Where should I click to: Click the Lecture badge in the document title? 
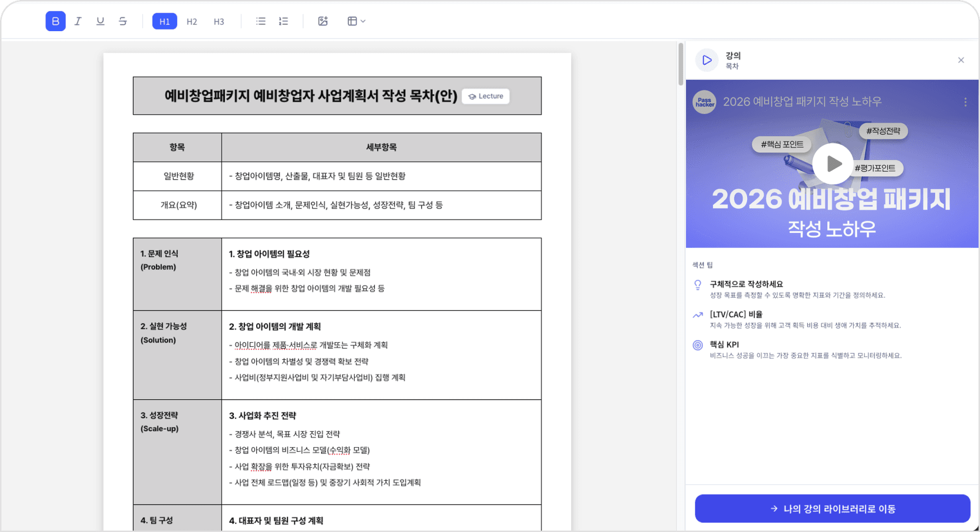[485, 96]
